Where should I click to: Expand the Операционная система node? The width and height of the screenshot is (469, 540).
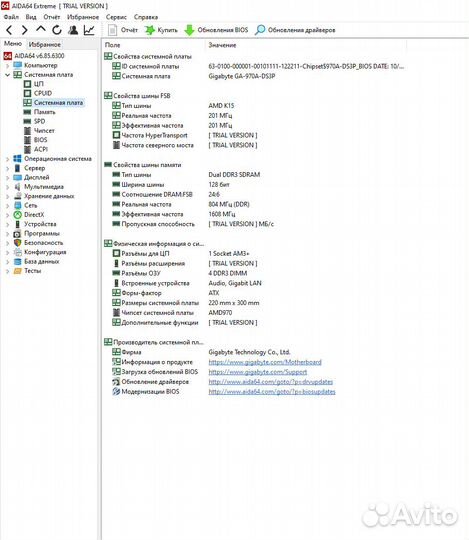tap(7, 159)
